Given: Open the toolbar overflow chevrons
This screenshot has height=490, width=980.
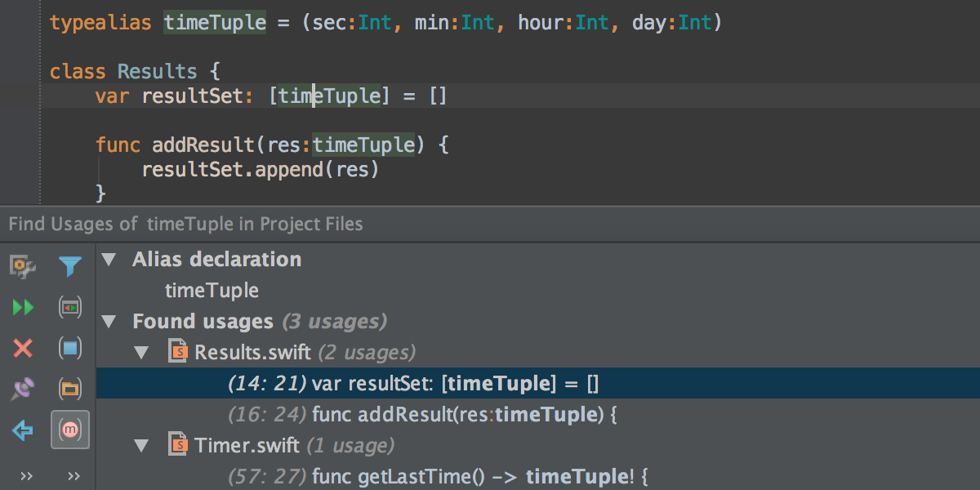Looking at the screenshot, I should [27, 475].
